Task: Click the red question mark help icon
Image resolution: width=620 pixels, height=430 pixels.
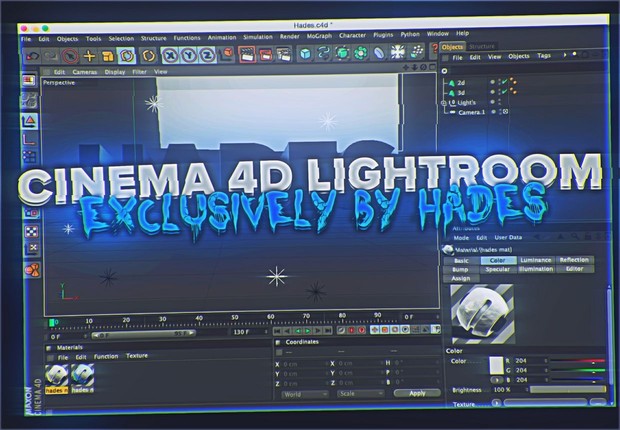Action: pyautogui.click(x=435, y=49)
